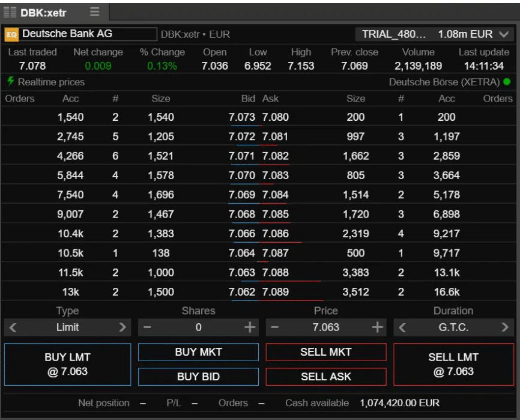Click ask size 997 at price 7.081
Screen dimensions: 520x420
pyautogui.click(x=355, y=136)
